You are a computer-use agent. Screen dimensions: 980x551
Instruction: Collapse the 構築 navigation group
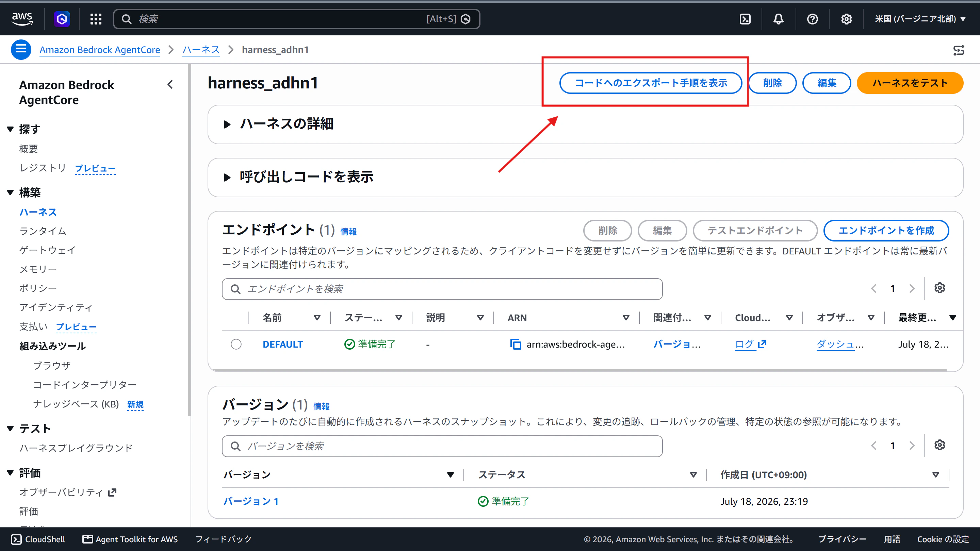click(x=10, y=193)
